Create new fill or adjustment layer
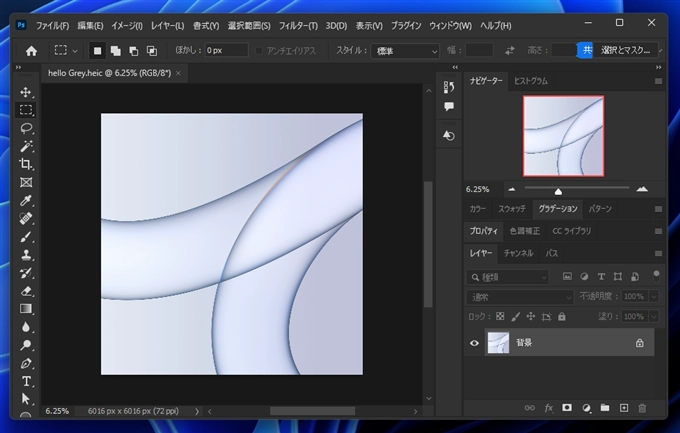This screenshot has height=433, width=680. [586, 408]
